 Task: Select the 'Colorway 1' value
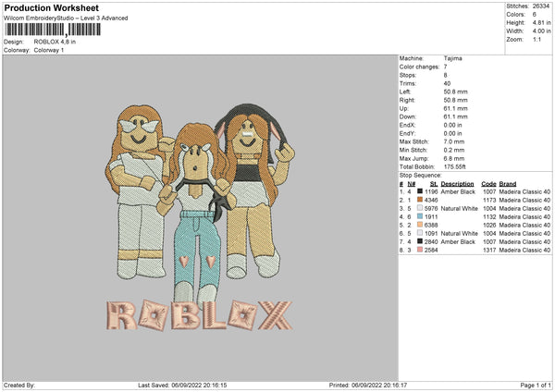(x=49, y=50)
